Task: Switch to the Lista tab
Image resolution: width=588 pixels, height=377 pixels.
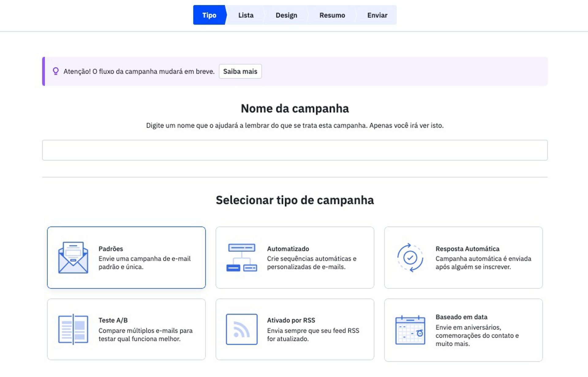Action: (x=246, y=15)
